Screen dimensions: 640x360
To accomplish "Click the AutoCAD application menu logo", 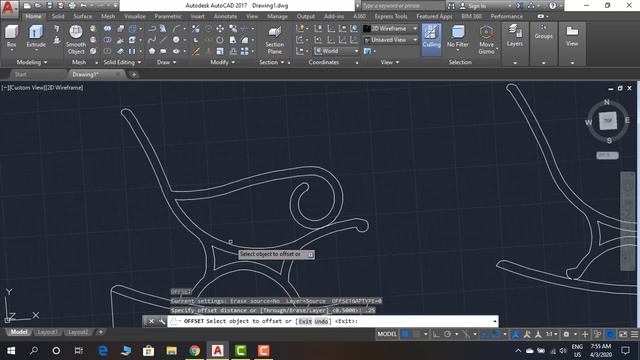I will tap(8, 8).
